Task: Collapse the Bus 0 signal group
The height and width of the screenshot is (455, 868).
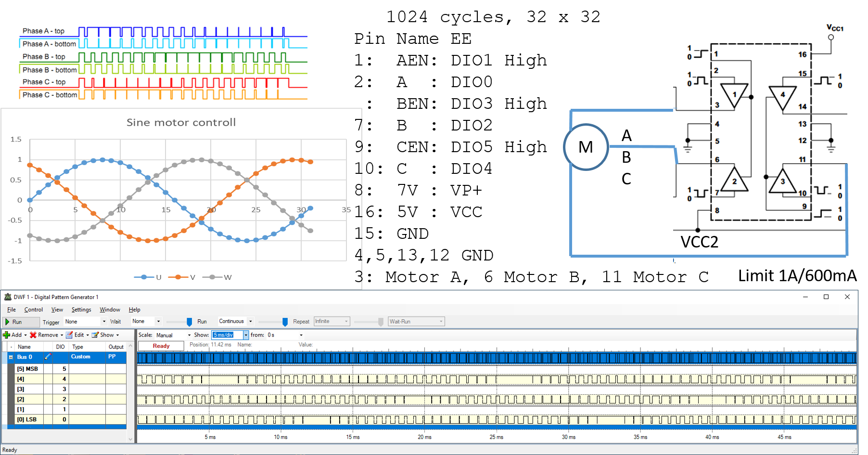Action: (11, 357)
